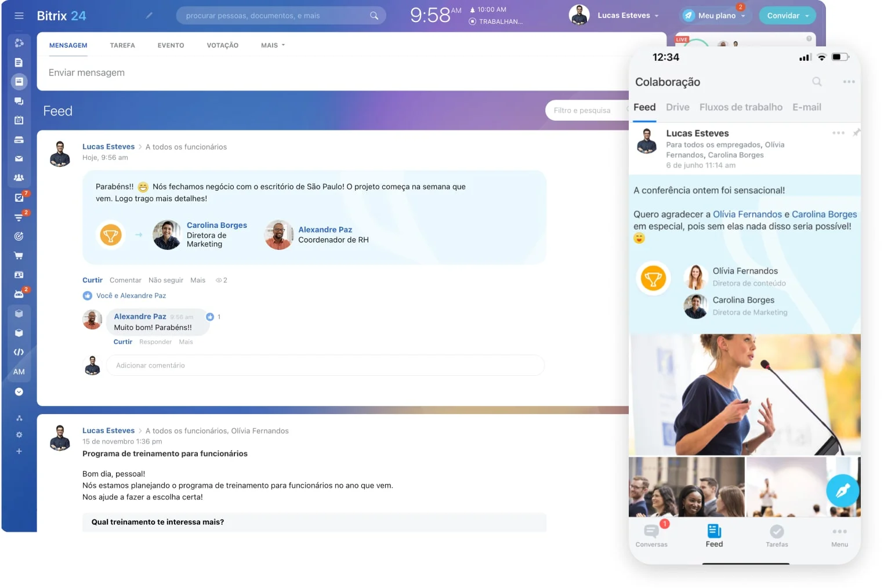
Task: Tap Conversas in the mobile bottom bar
Action: [651, 536]
